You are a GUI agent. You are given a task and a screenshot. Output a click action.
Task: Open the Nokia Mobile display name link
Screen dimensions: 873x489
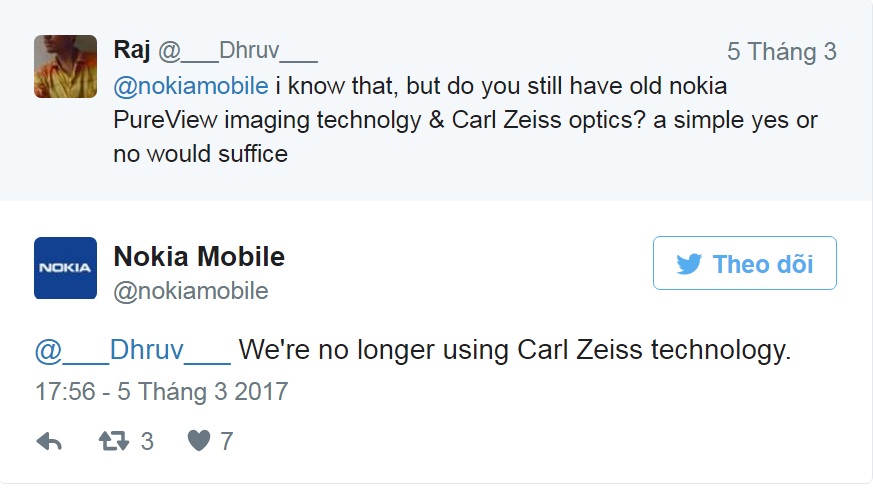point(199,257)
